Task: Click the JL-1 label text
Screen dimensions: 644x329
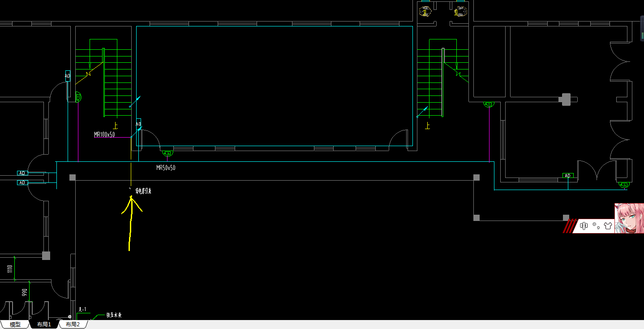Action: pos(82,310)
